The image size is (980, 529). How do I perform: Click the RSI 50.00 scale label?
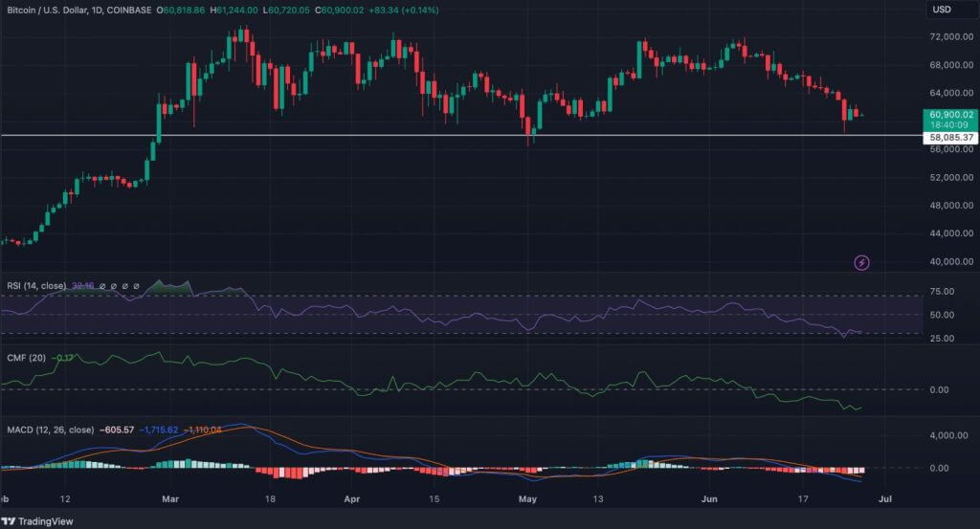pos(942,316)
